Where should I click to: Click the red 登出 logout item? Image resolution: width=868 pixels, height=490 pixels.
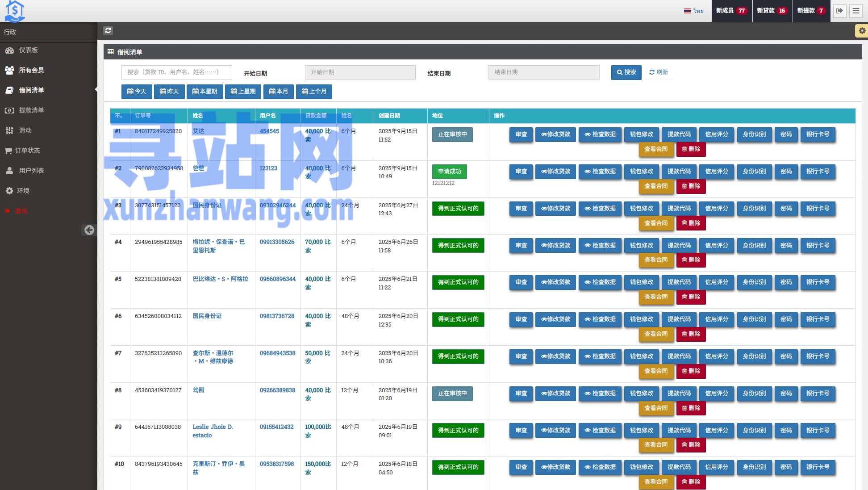pyautogui.click(x=21, y=211)
